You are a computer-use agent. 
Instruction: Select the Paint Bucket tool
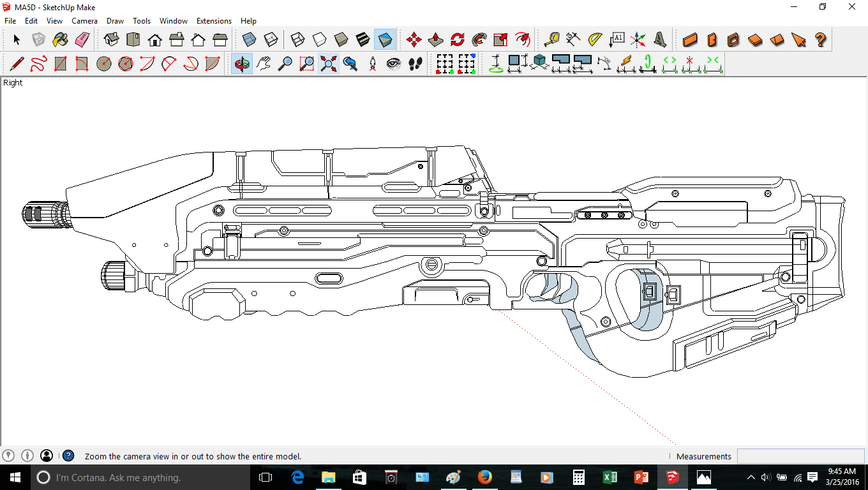tap(60, 40)
